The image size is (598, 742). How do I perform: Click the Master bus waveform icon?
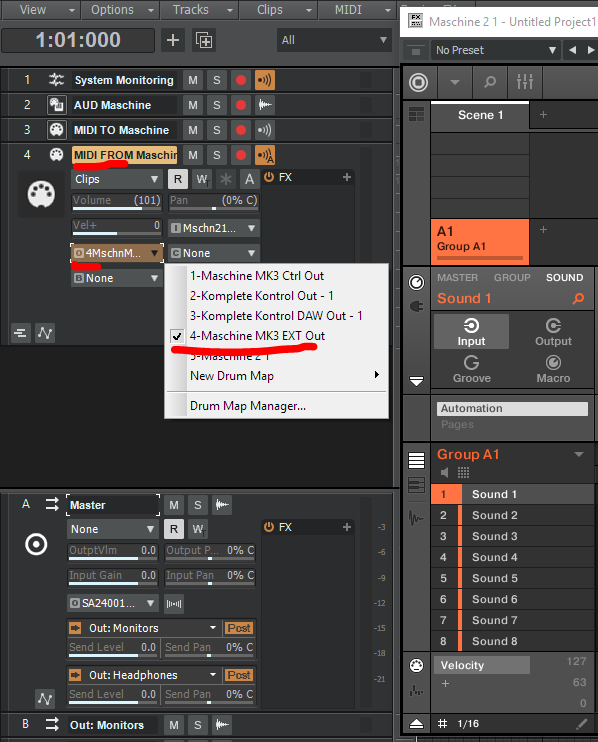(221, 505)
